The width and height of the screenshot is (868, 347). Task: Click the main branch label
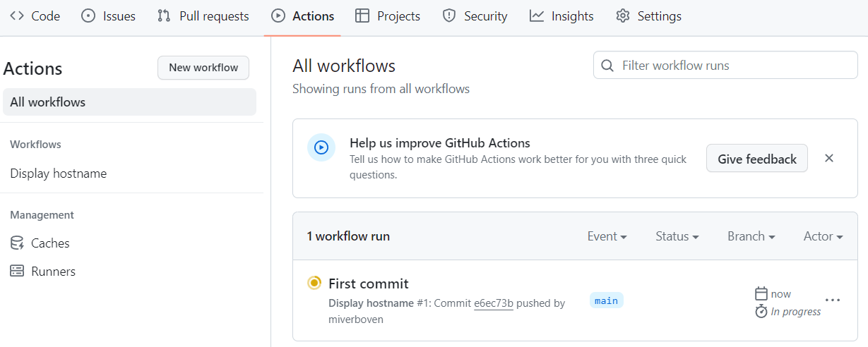pyautogui.click(x=607, y=300)
